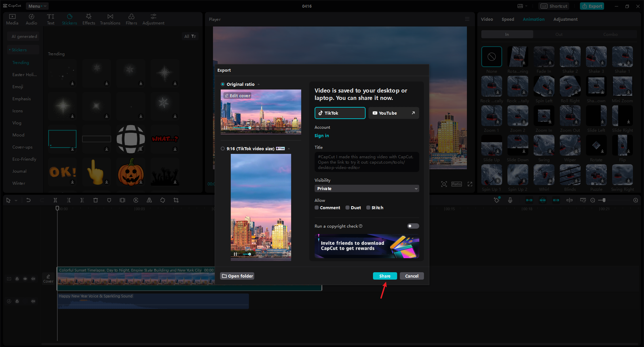Turn on the copyright check toggle
This screenshot has width=644, height=347.
[413, 226]
